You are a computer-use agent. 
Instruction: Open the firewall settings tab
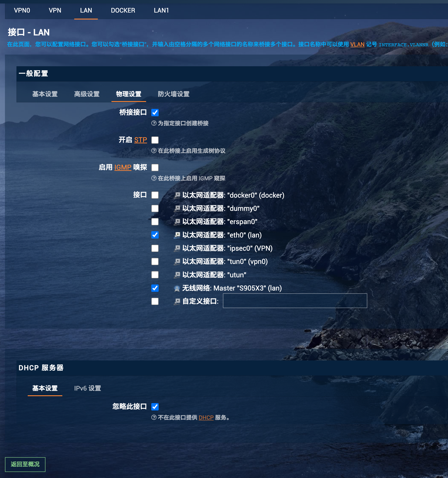[x=174, y=94]
